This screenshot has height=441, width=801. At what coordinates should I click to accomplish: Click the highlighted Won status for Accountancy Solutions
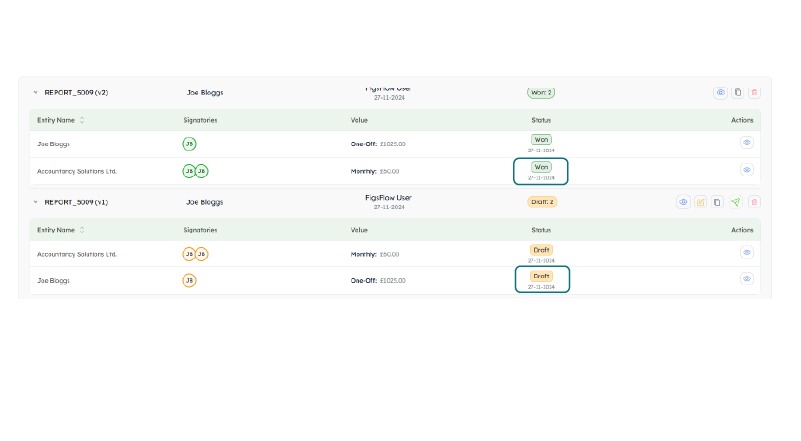[542, 167]
